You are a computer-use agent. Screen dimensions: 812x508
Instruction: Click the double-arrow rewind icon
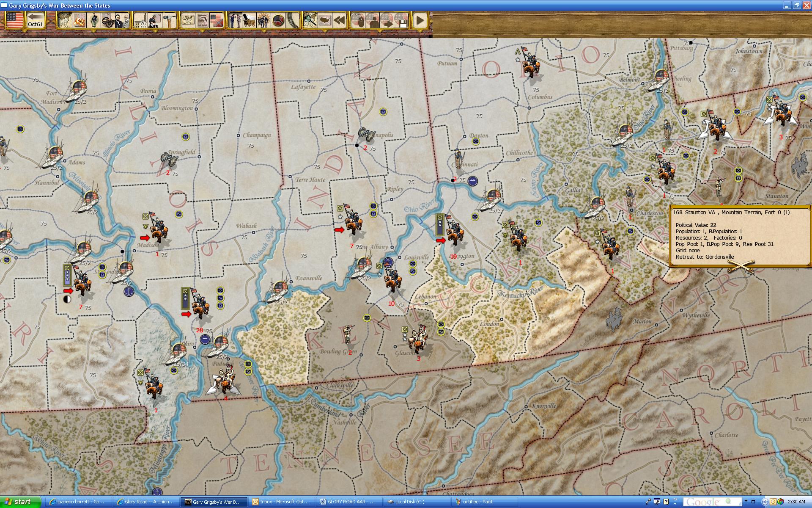coord(339,20)
